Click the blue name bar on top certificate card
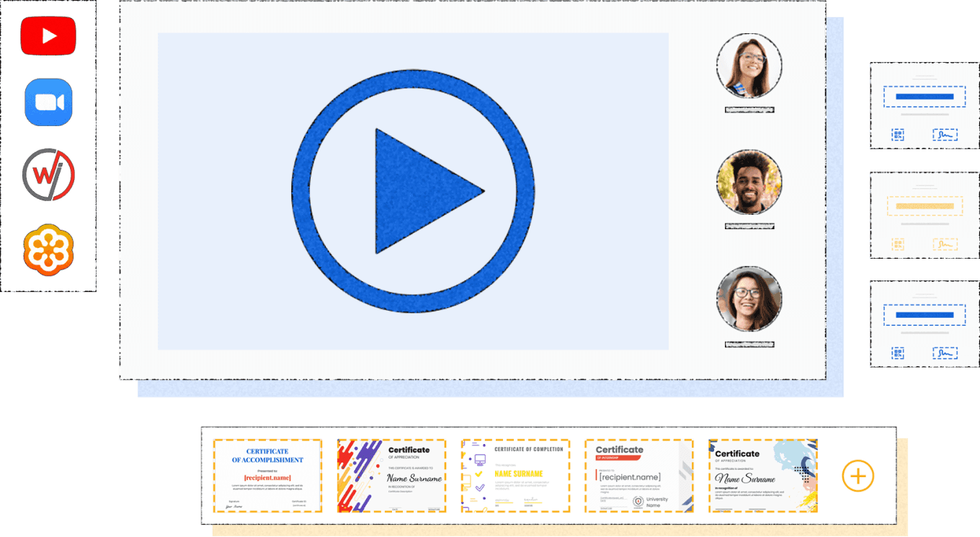This screenshot has width=980, height=537. [x=925, y=97]
